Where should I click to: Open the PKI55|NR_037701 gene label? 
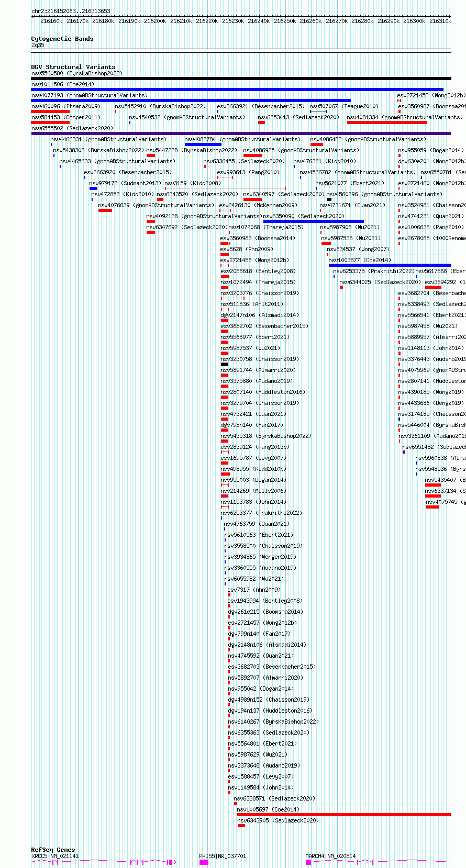tap(223, 856)
